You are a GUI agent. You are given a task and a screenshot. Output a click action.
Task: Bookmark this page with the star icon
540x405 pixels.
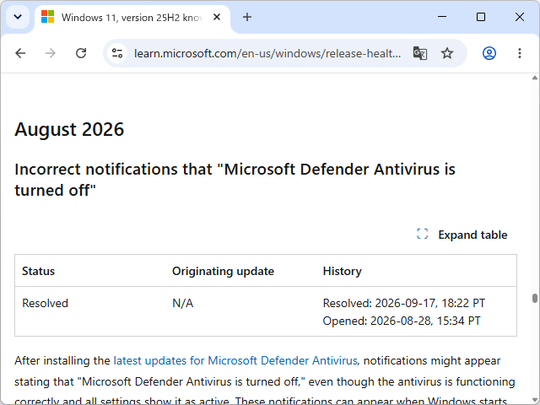(x=447, y=53)
